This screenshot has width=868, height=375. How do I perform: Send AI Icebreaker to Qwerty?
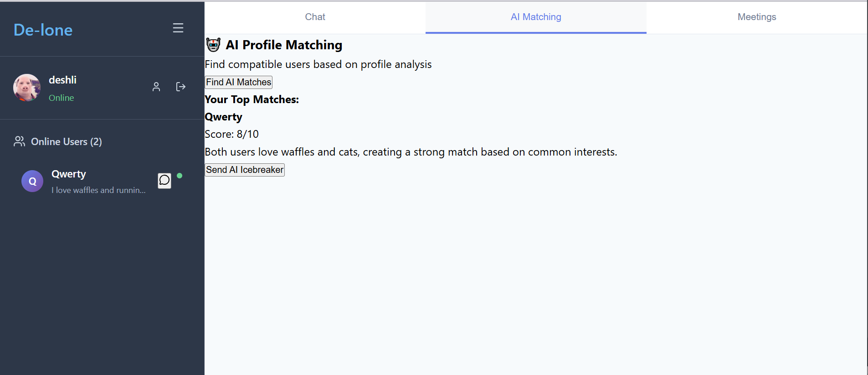(x=245, y=170)
